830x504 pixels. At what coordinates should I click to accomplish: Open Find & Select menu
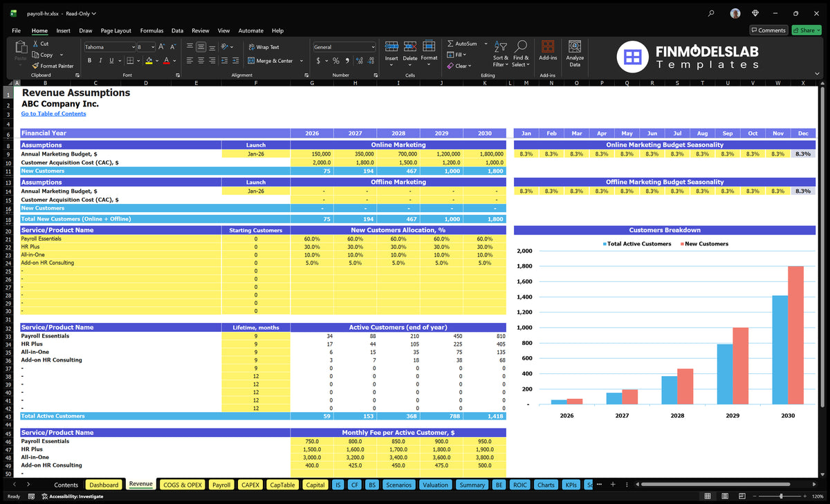click(x=521, y=53)
